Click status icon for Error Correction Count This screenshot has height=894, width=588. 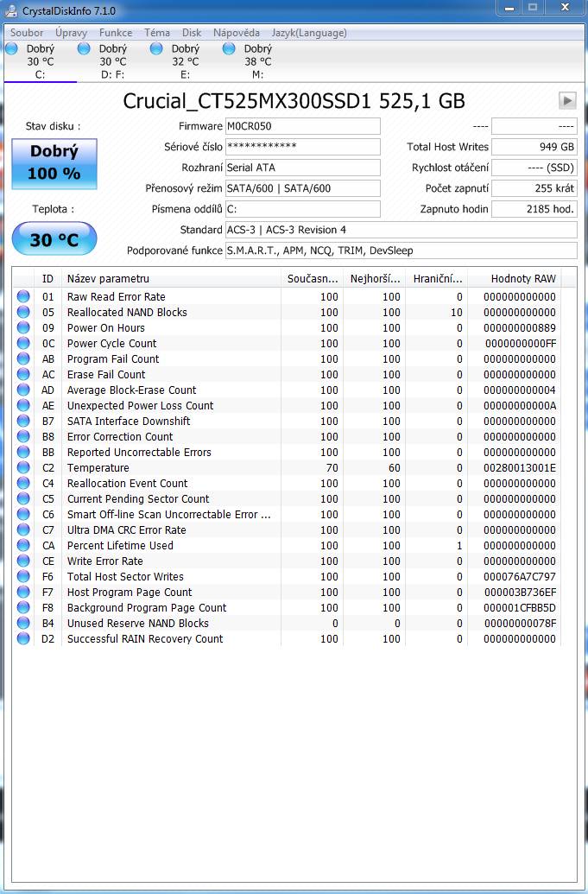pyautogui.click(x=23, y=436)
